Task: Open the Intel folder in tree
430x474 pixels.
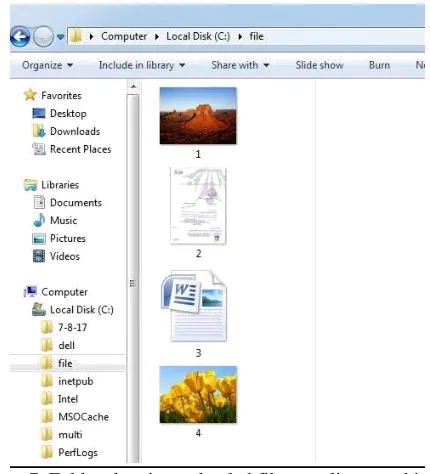Action: pos(68,399)
